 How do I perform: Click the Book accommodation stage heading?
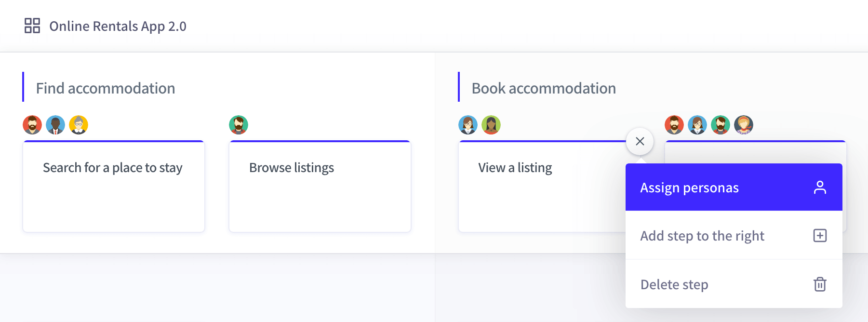tap(544, 88)
